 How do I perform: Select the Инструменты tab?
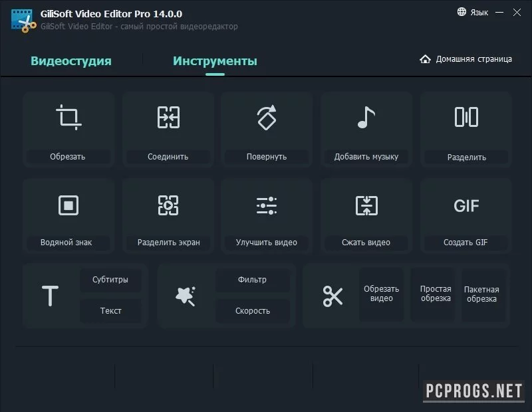(x=215, y=61)
